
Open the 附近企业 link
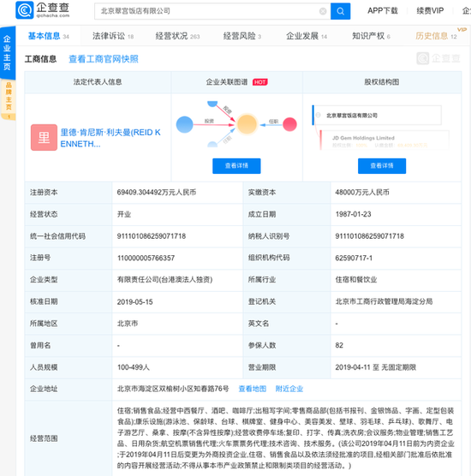click(289, 389)
